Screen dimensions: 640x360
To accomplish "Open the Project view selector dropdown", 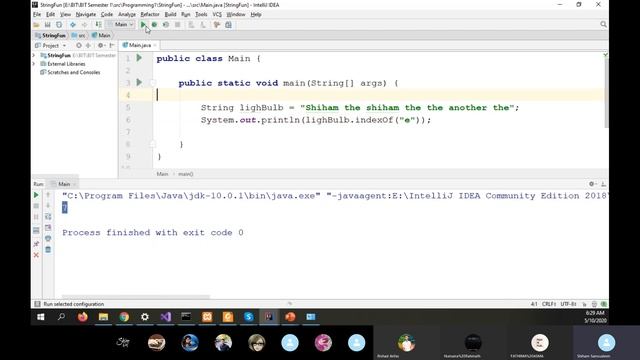I will pos(51,45).
